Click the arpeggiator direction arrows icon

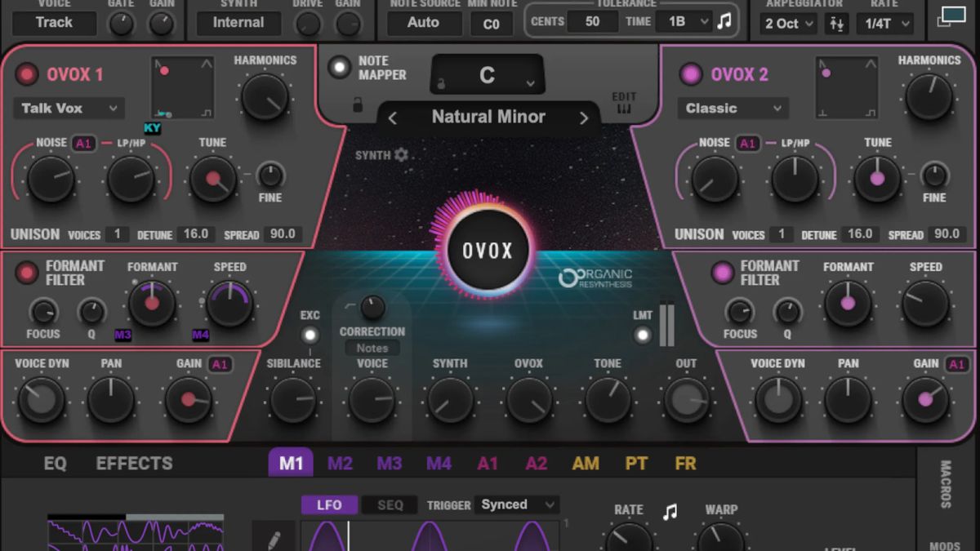pyautogui.click(x=835, y=24)
